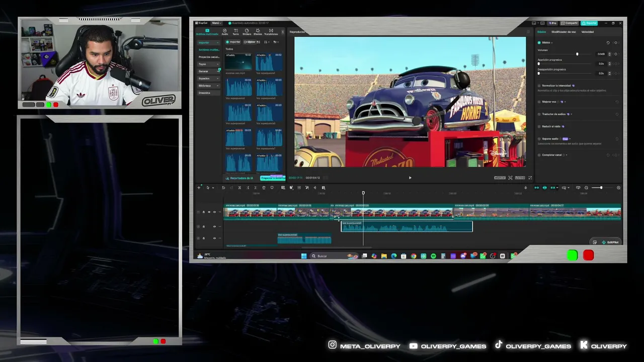This screenshot has height=362, width=644.
Task: Click the playhead marker on the timeline
Action: pyautogui.click(x=363, y=193)
